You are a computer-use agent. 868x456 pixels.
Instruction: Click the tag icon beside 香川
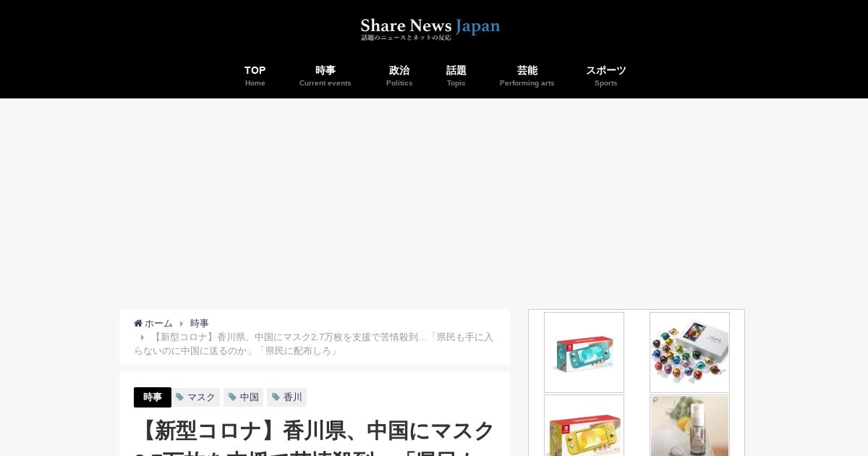pyautogui.click(x=276, y=397)
